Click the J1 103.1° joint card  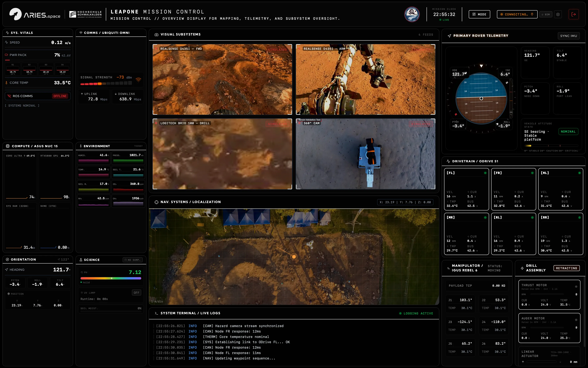coord(460,304)
